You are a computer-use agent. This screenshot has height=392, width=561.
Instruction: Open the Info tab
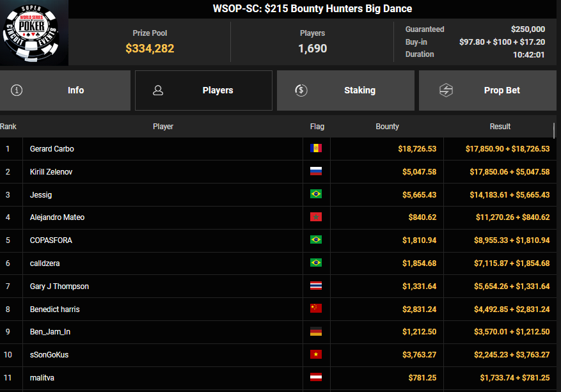point(65,90)
